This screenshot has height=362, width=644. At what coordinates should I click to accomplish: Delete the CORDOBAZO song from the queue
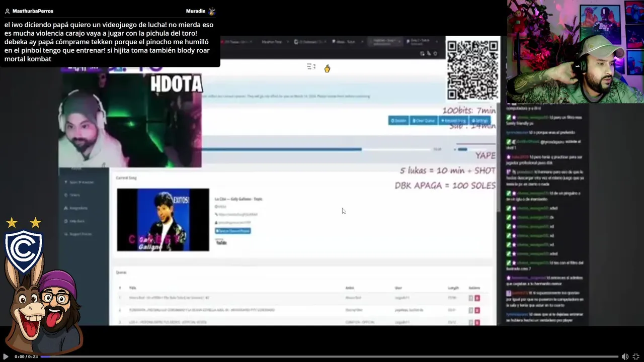coord(477,310)
